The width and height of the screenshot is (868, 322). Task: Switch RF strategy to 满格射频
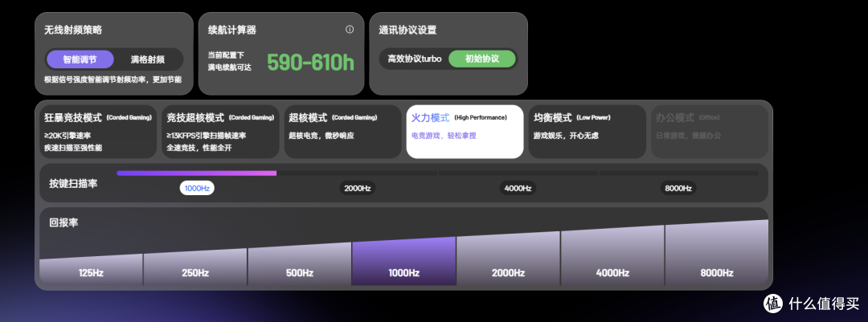(x=147, y=59)
